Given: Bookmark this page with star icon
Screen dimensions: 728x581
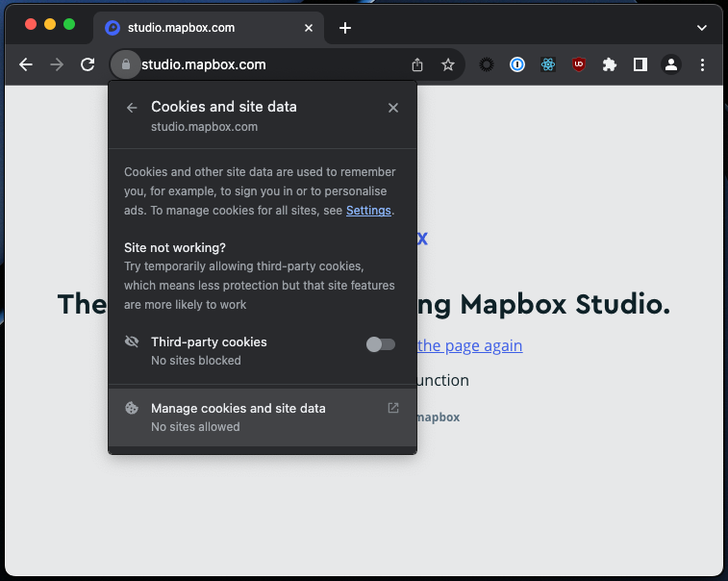Looking at the screenshot, I should coord(447,64).
